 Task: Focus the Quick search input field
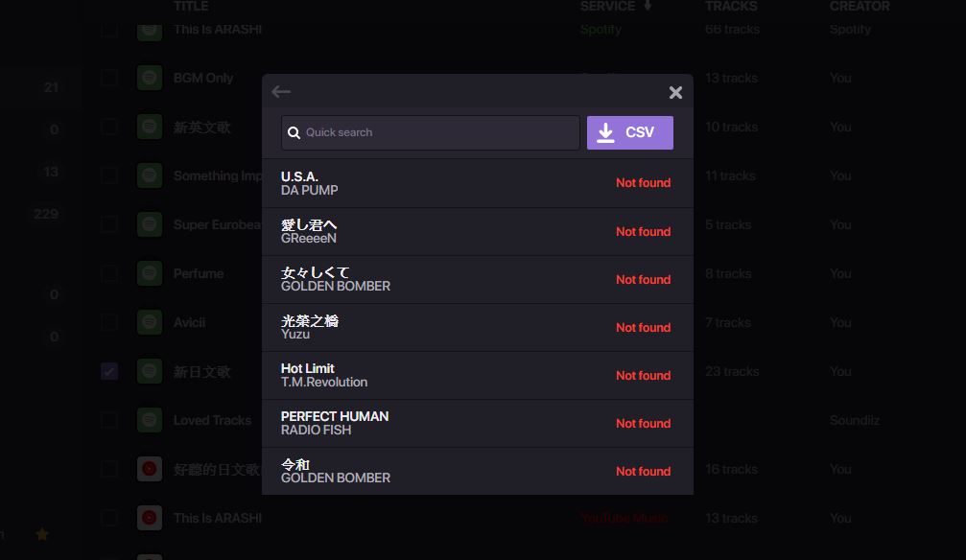point(436,133)
